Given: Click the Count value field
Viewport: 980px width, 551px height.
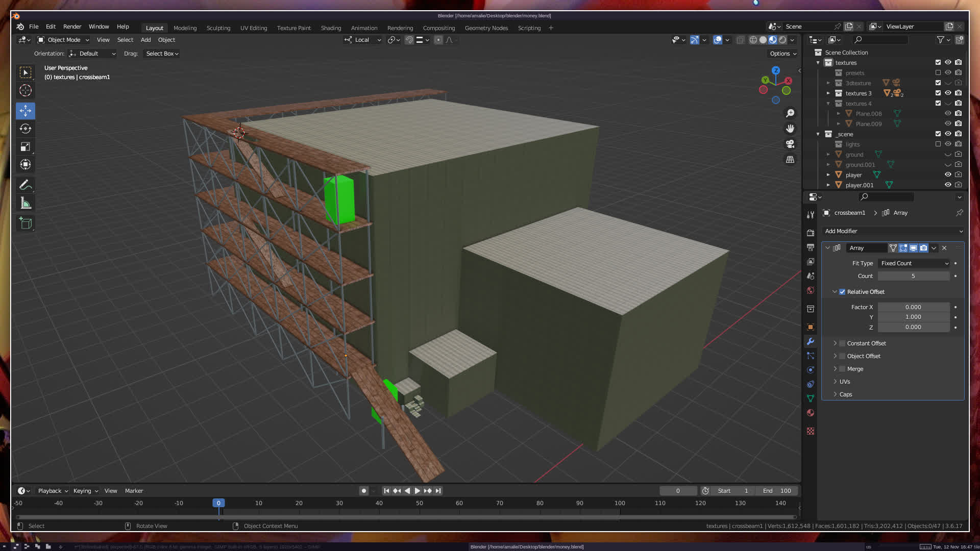Looking at the screenshot, I should click(913, 276).
